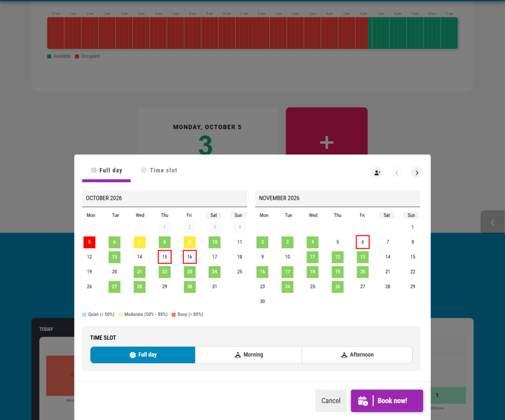Choose October 15 outlined day
505x420 pixels.
pyautogui.click(x=165, y=257)
